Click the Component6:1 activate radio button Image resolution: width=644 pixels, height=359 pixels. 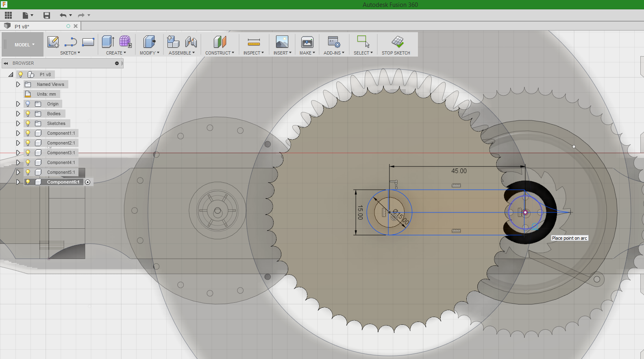tap(87, 182)
